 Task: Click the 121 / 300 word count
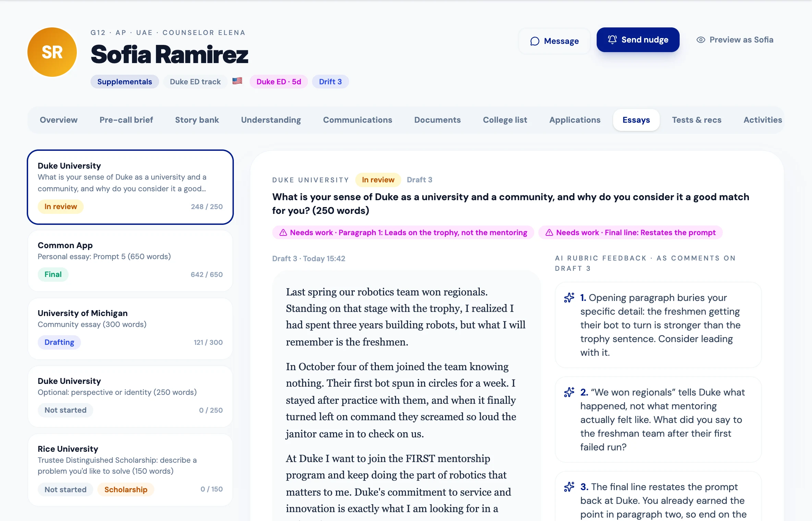(x=208, y=342)
